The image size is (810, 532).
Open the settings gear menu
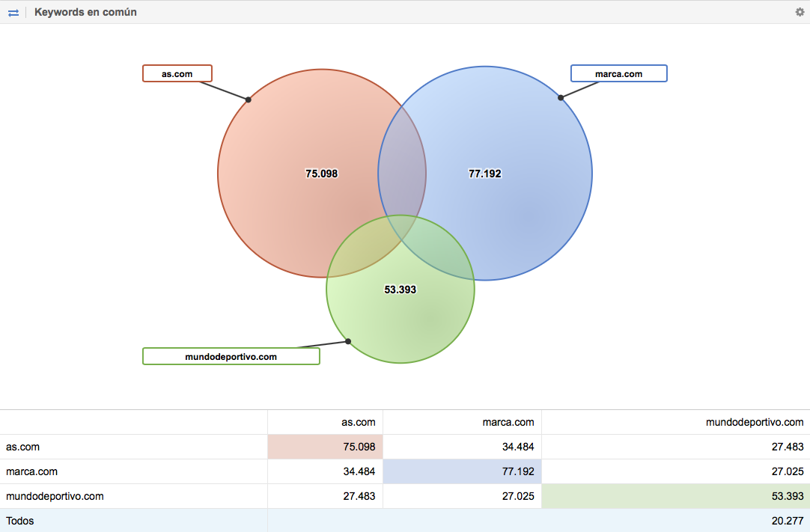tap(800, 12)
